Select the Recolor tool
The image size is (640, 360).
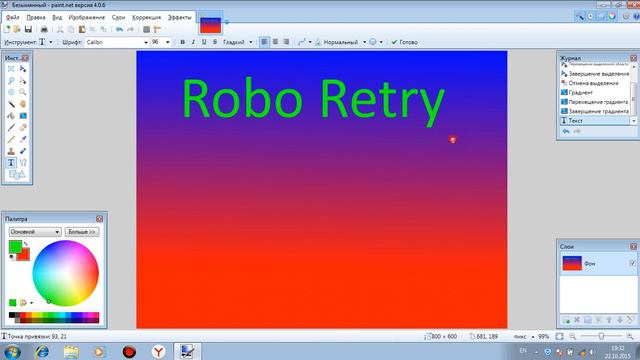(x=23, y=151)
